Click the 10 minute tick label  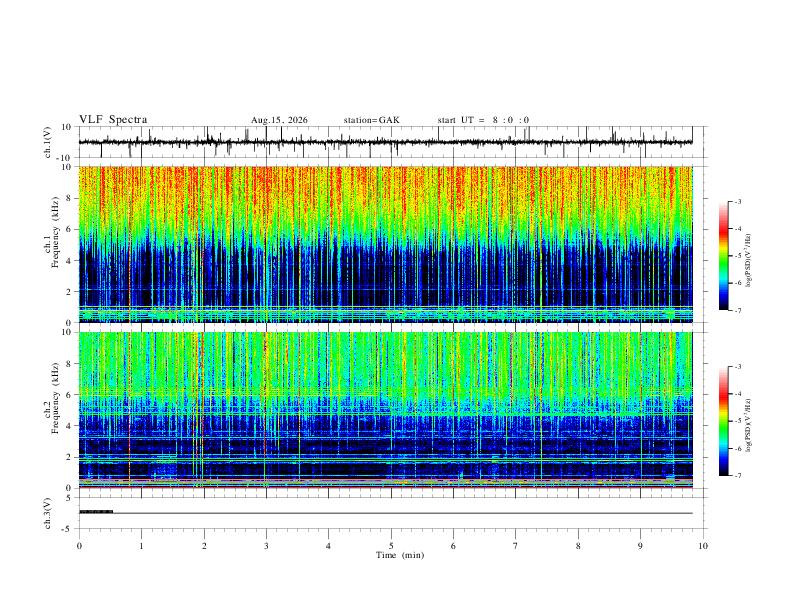[x=703, y=546]
